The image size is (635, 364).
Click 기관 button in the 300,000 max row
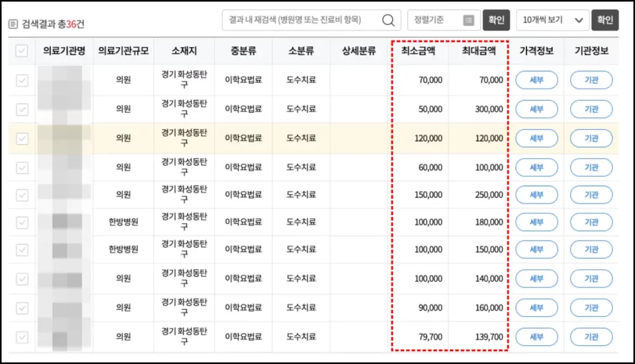(x=591, y=109)
